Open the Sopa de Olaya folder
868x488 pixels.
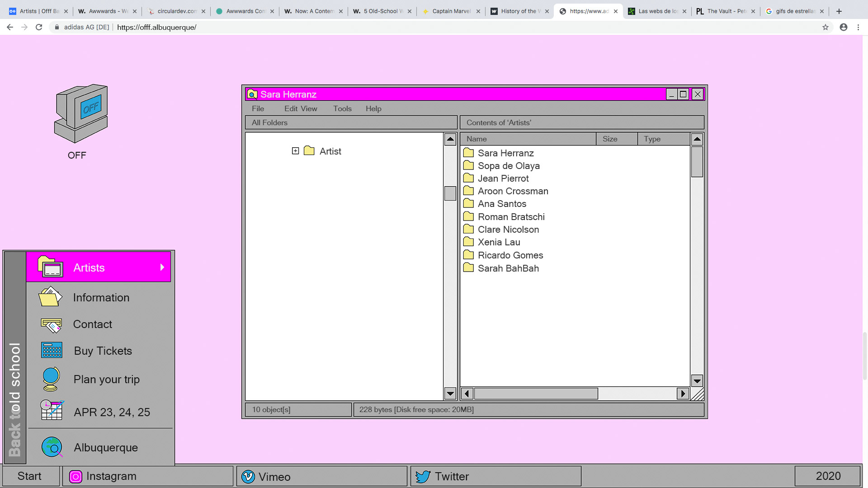point(508,166)
